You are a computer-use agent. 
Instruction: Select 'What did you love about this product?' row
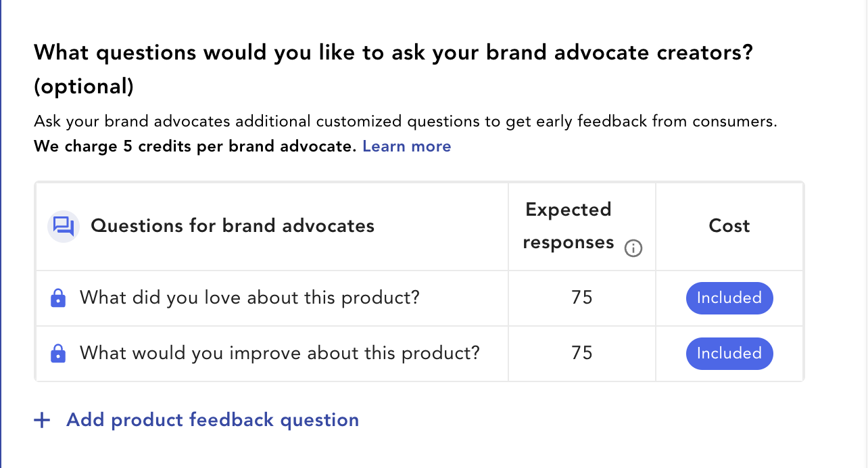[419, 298]
